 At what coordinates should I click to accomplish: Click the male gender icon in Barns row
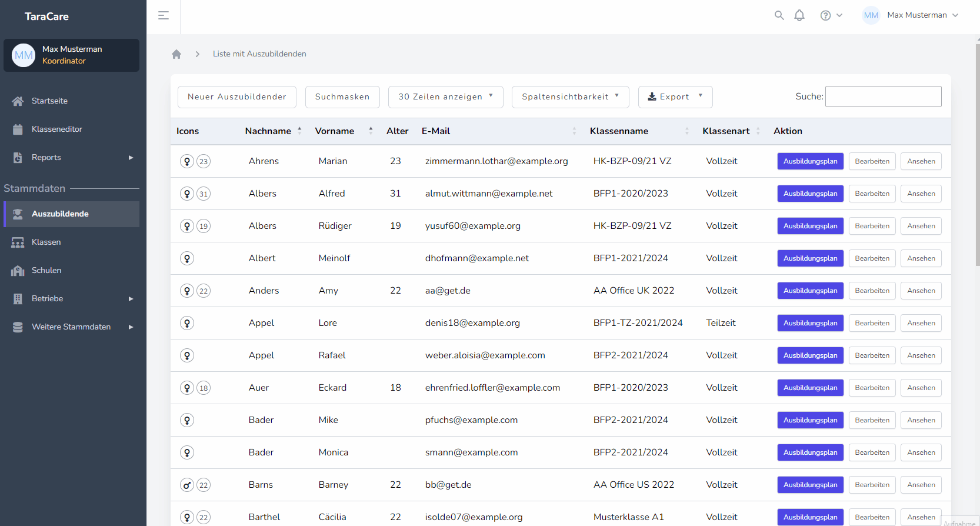click(187, 485)
